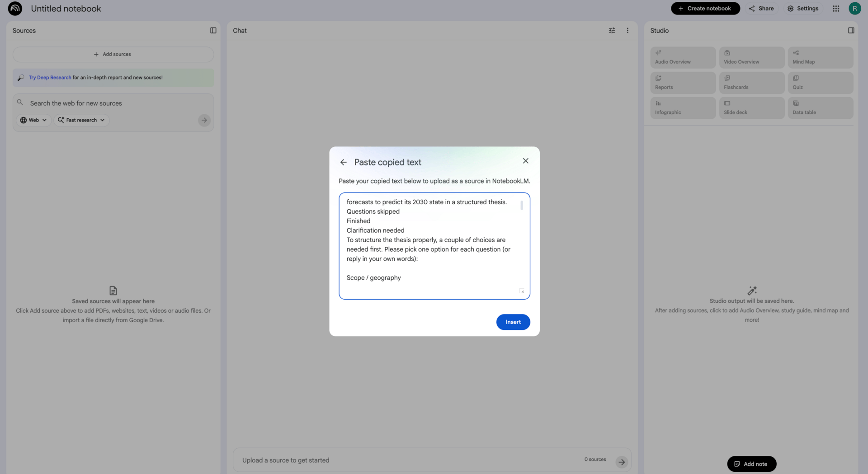Open the Flashcards generator
The image size is (868, 474).
pyautogui.click(x=751, y=82)
